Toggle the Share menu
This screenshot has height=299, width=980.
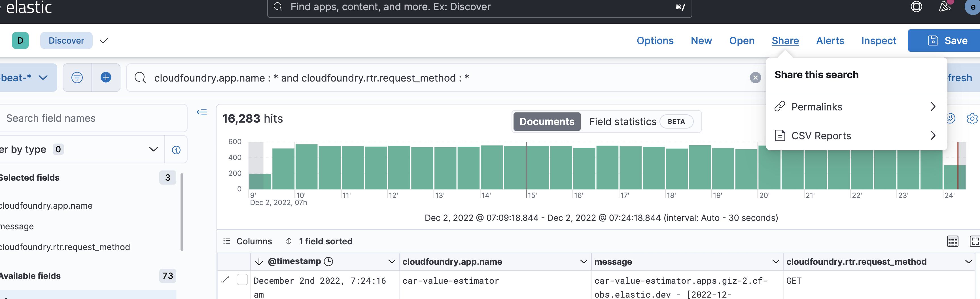(785, 41)
